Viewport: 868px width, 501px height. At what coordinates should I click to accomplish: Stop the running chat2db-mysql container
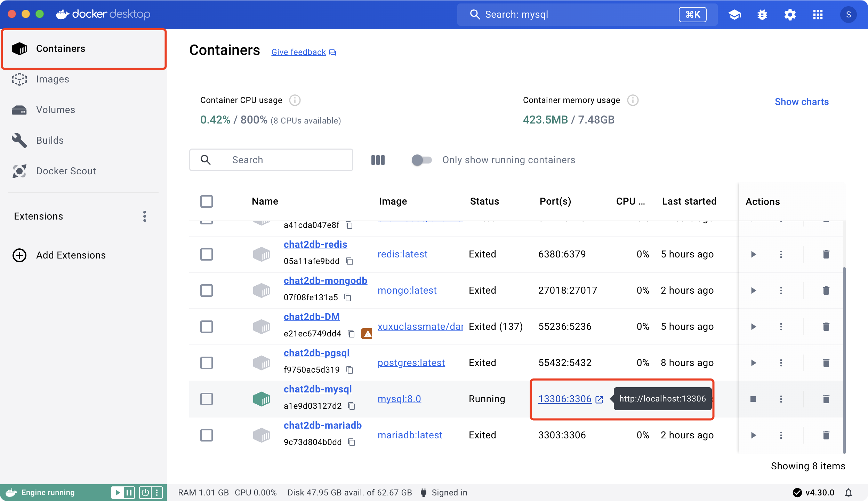point(753,399)
